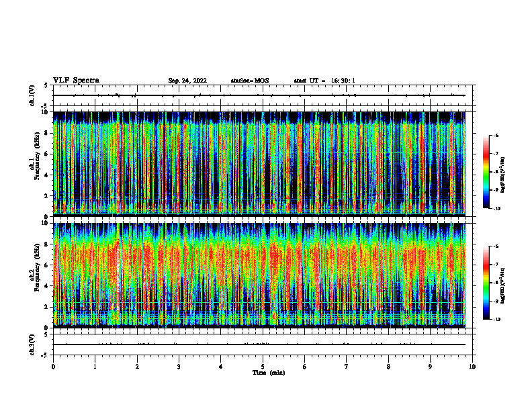Click the ch.1 voltage waveform trace
Screen dimensions: 532x411
pyautogui.click(x=259, y=95)
